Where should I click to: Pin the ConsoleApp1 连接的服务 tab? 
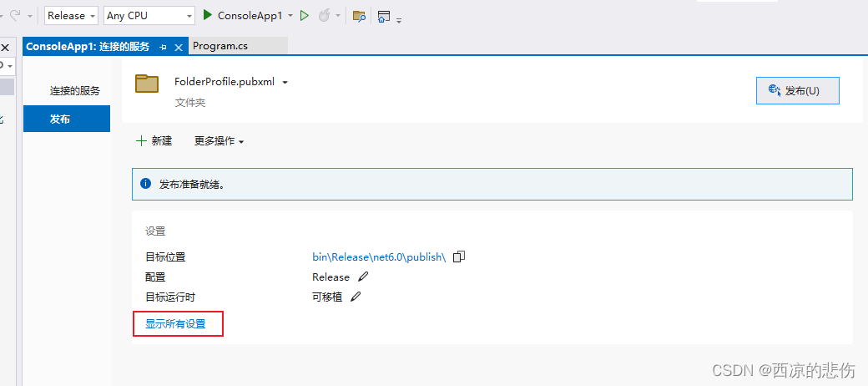pos(164,47)
